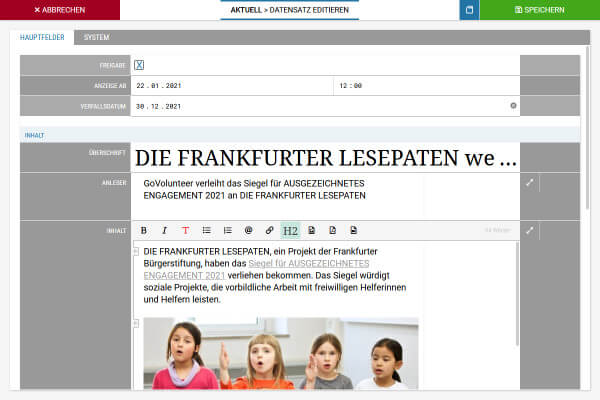Toggle the H2 heading button
Viewport: 600px width, 400px height.
pyautogui.click(x=290, y=230)
